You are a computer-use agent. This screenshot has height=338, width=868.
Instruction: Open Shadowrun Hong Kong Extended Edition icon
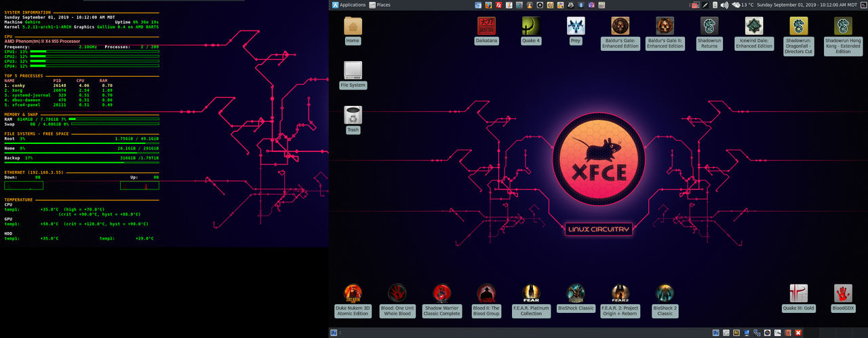click(843, 36)
